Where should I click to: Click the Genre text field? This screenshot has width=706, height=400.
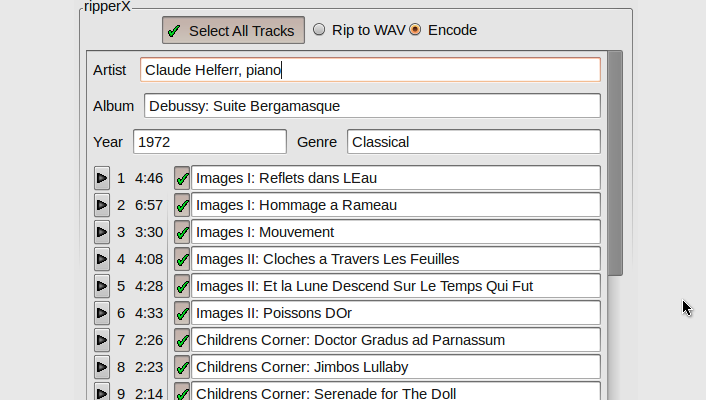pos(473,142)
